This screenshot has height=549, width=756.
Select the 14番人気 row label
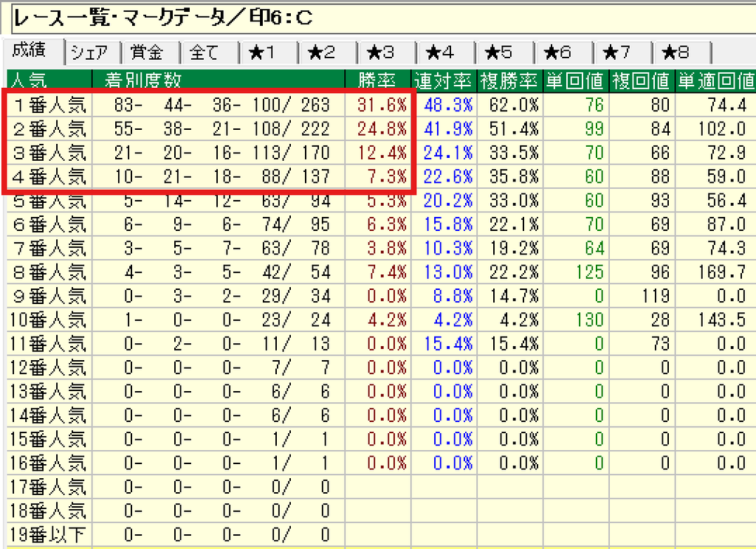[x=49, y=415]
